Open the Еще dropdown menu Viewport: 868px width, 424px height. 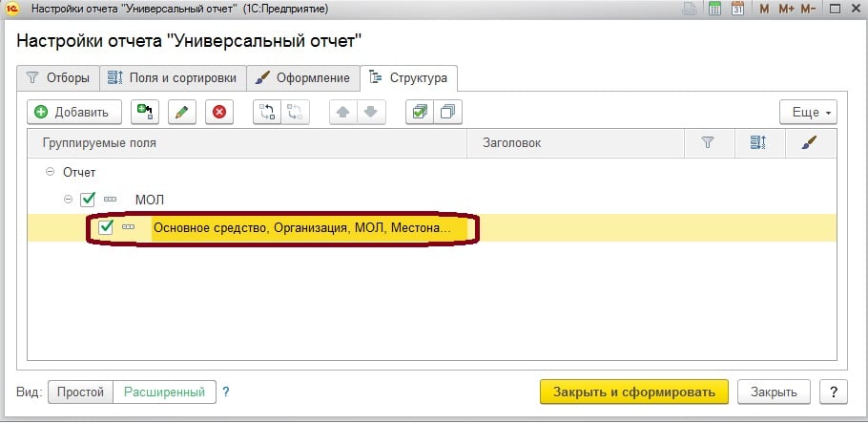(808, 112)
